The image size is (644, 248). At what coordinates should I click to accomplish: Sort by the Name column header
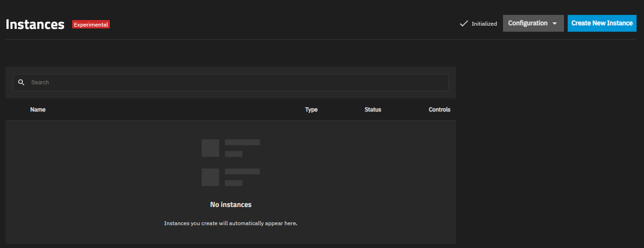pos(38,110)
